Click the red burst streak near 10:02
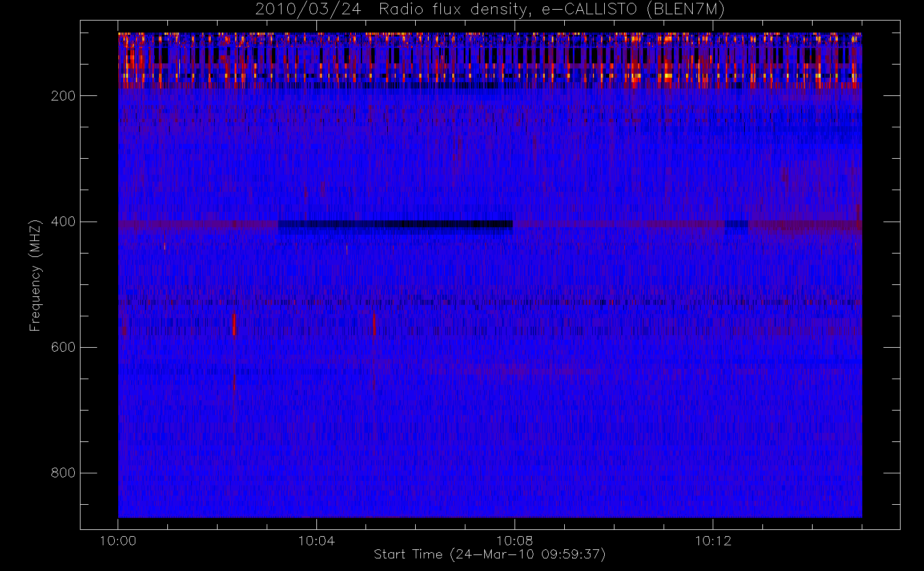The height and width of the screenshot is (571, 924). pos(234,324)
